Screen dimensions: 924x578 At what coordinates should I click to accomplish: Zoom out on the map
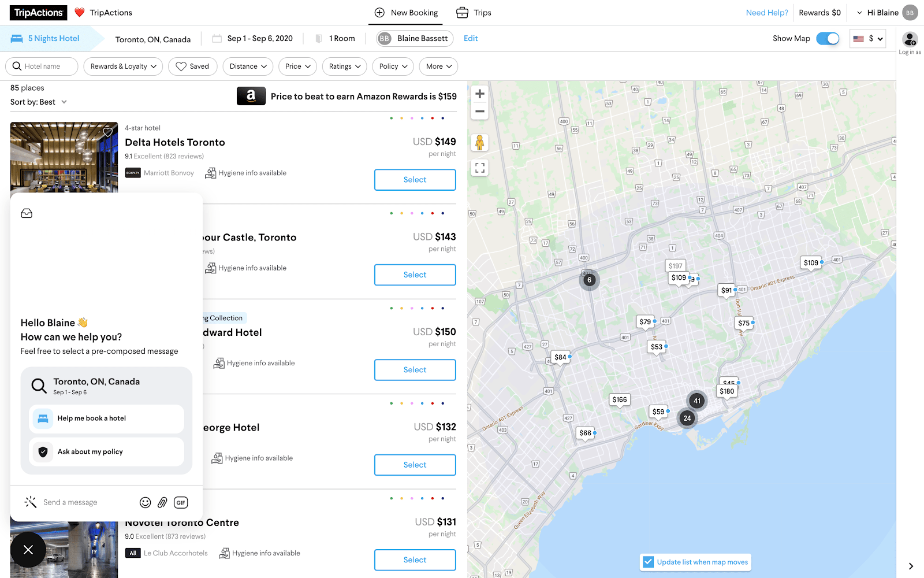(x=480, y=111)
